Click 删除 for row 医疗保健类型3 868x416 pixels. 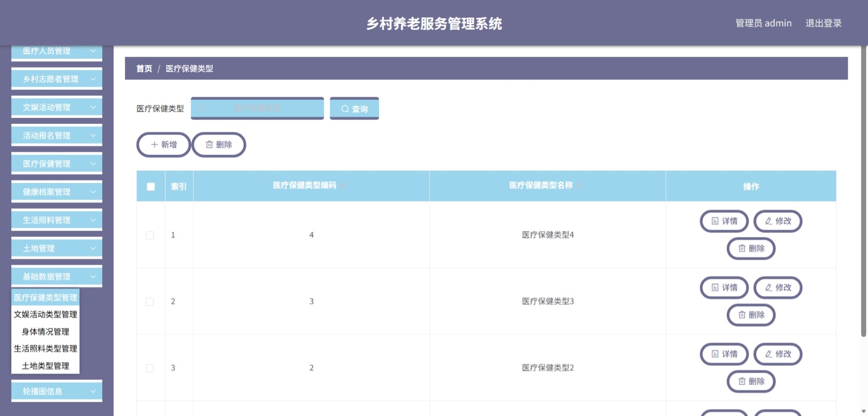pos(751,315)
